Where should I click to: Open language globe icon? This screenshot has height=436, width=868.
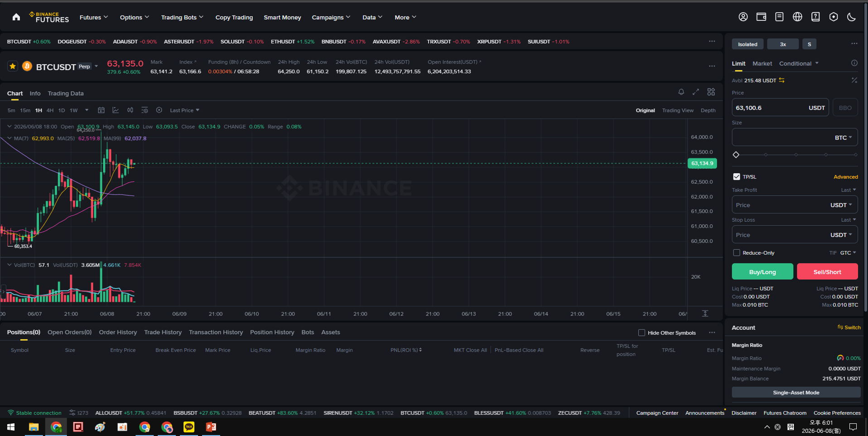797,17
